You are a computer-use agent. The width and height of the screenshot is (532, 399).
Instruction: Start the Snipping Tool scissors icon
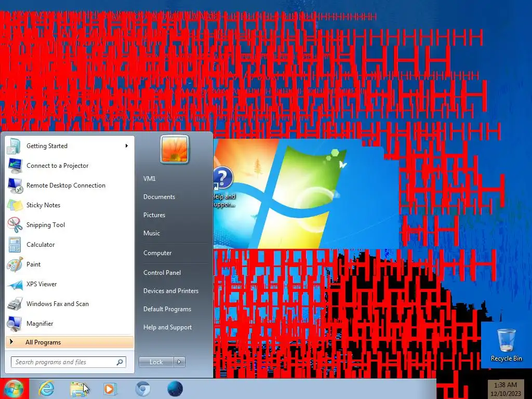15,224
